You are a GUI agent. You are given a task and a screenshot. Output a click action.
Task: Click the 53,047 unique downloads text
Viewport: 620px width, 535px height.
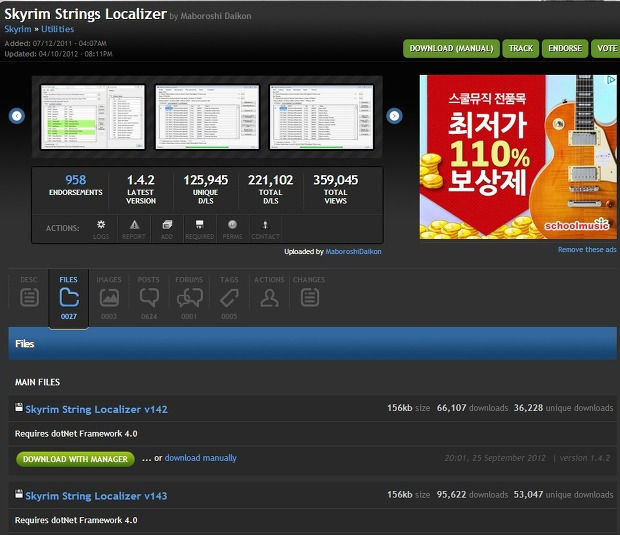point(563,494)
